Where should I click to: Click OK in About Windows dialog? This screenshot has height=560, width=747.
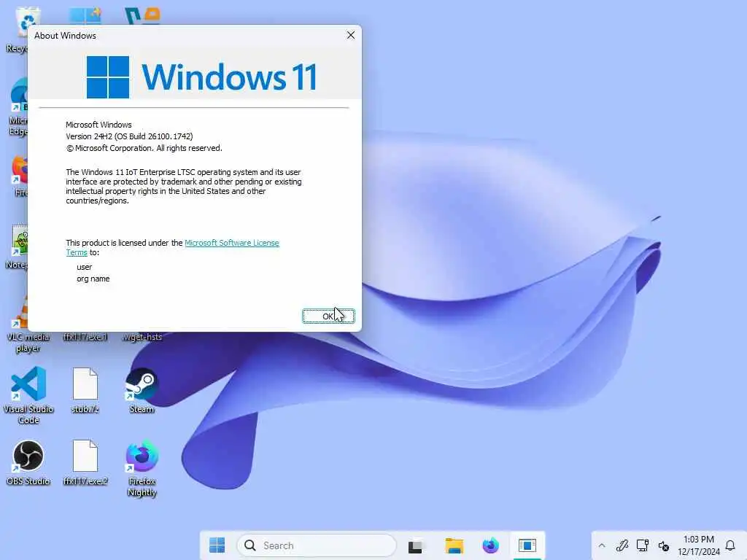(x=328, y=316)
